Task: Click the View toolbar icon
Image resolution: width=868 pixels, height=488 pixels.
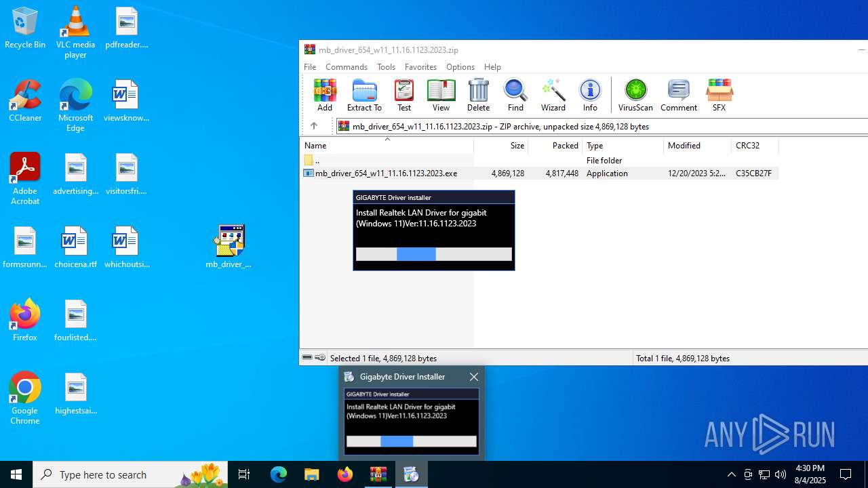Action: pyautogui.click(x=441, y=95)
